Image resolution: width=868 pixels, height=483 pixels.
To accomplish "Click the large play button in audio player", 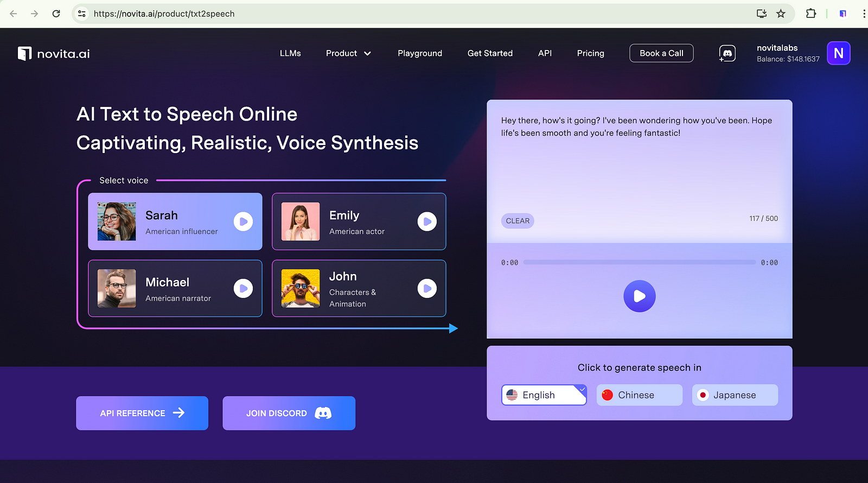I will pyautogui.click(x=639, y=296).
